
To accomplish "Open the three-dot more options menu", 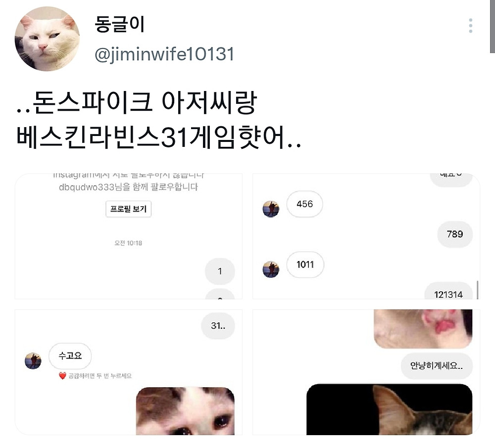I will click(x=470, y=26).
